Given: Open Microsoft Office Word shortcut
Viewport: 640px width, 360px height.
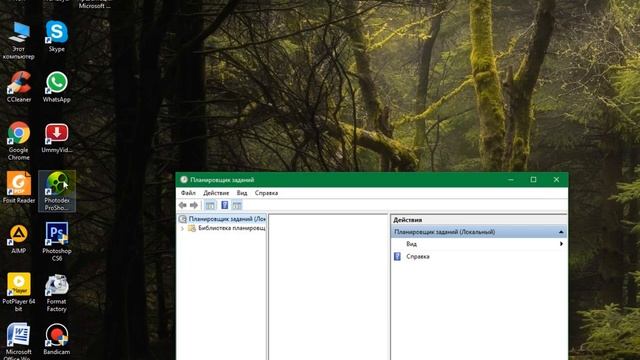Looking at the screenshot, I should [18, 341].
